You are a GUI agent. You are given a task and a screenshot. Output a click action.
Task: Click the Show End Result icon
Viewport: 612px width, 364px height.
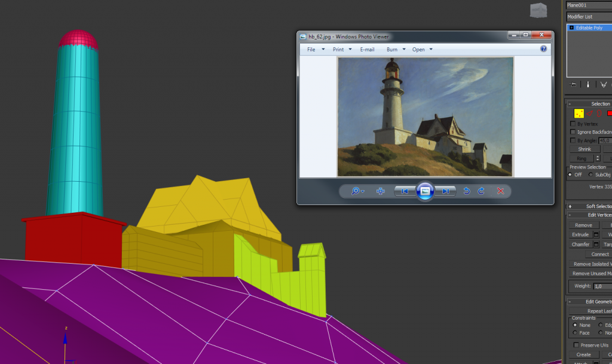(x=589, y=84)
